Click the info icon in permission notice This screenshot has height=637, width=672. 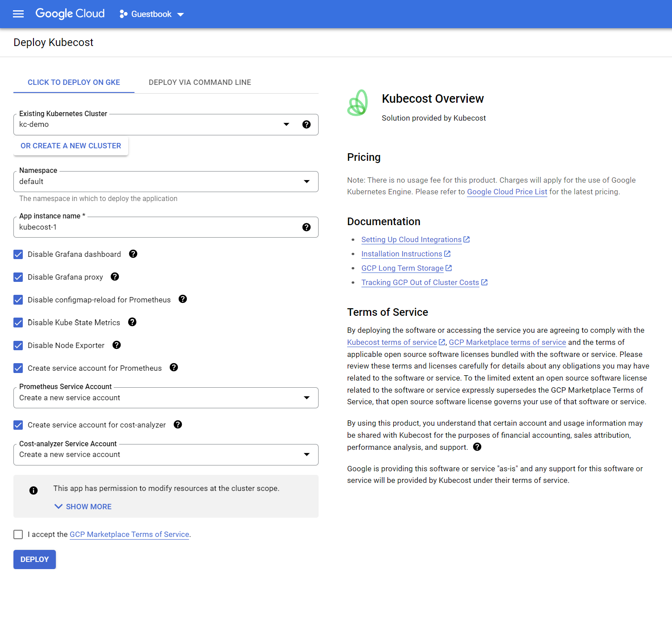(34, 490)
